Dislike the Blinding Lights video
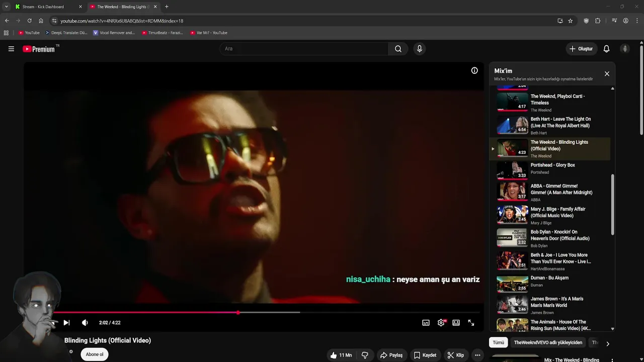Screen dimensions: 644x362 point(365,355)
